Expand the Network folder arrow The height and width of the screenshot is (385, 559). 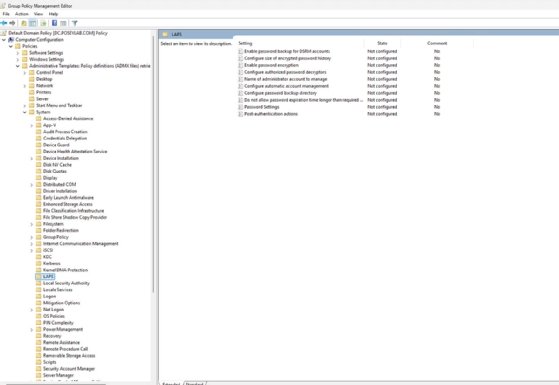coord(25,86)
